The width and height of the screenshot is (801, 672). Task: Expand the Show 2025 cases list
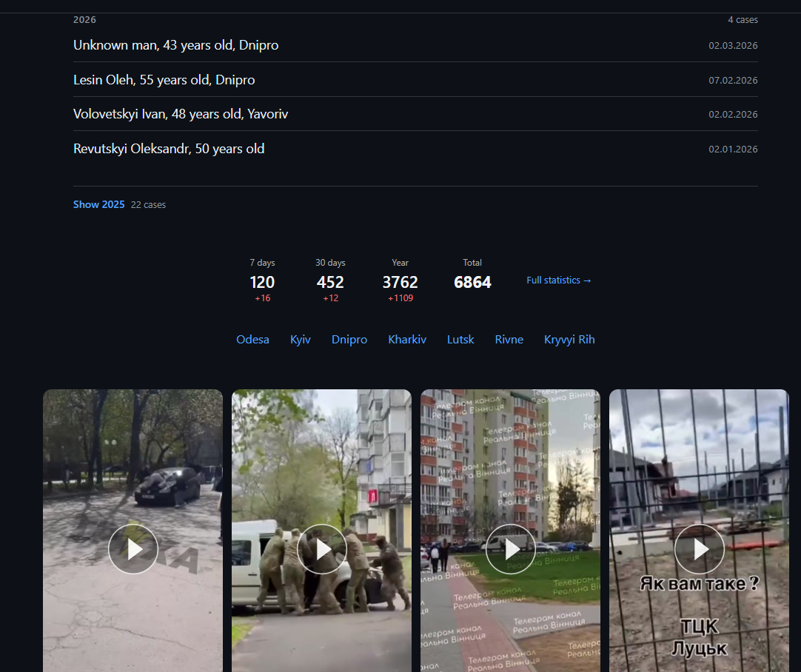(98, 204)
